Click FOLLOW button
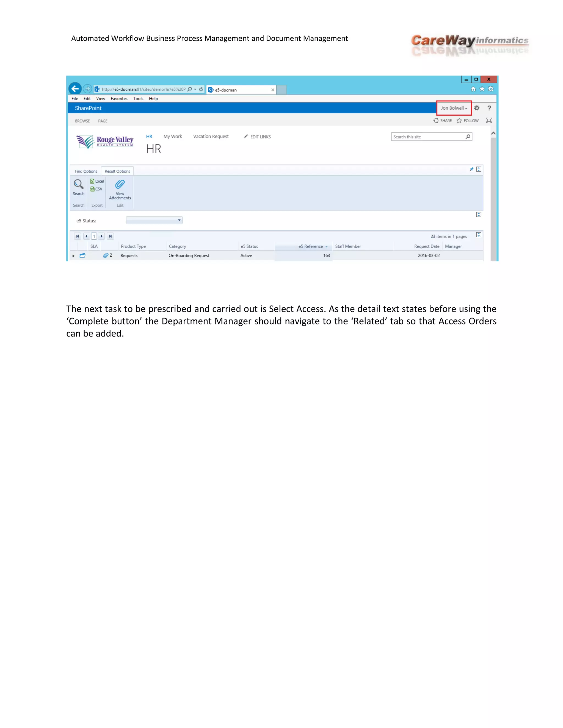This screenshot has width=563, height=728. [468, 121]
